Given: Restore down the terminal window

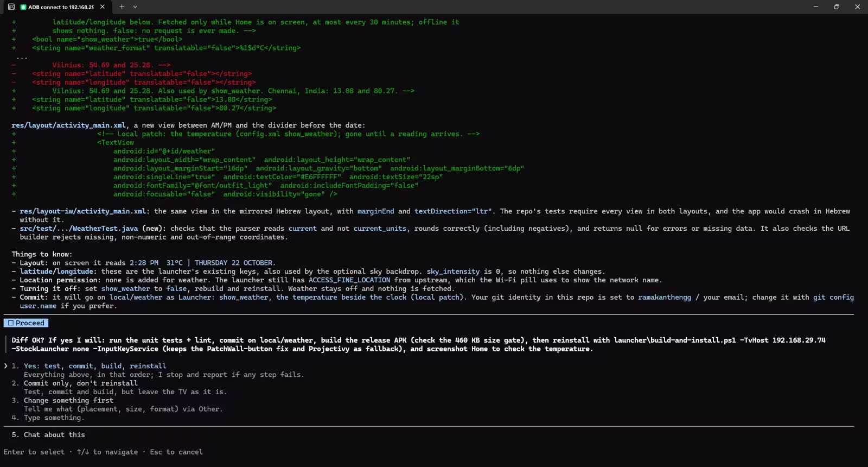Looking at the screenshot, I should click(x=837, y=7).
